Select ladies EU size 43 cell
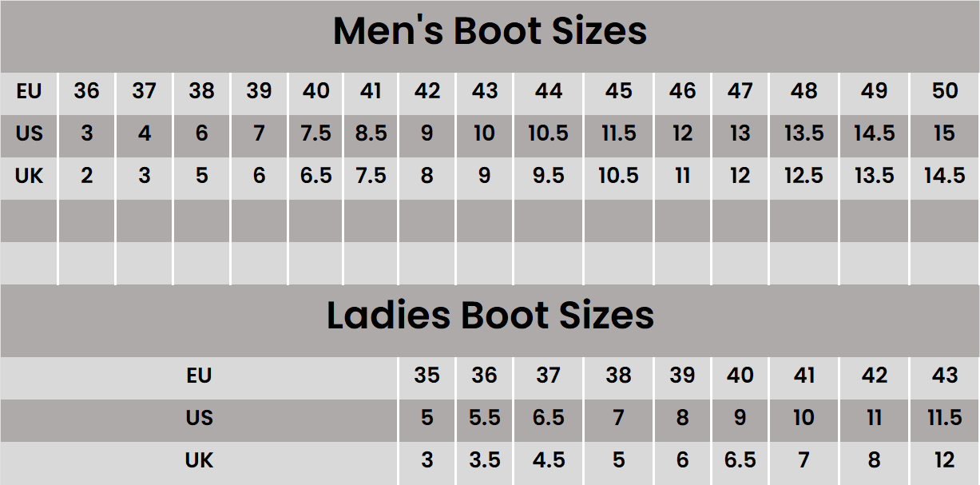This screenshot has width=980, height=485. click(x=945, y=376)
